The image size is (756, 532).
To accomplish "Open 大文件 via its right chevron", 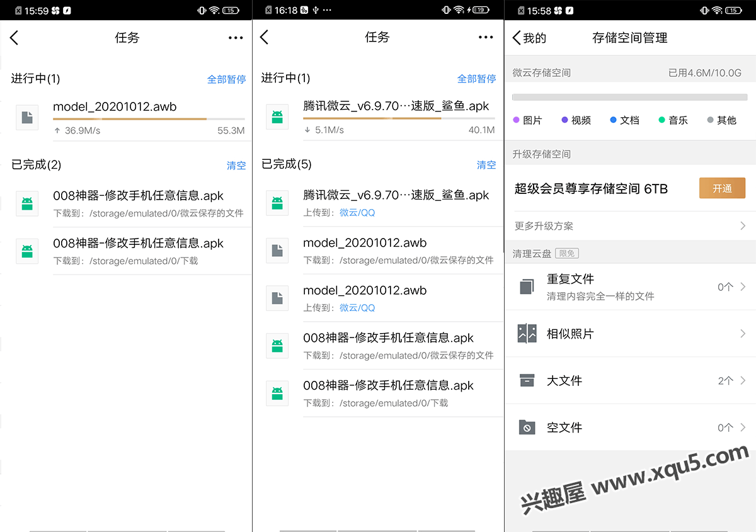I will pos(743,380).
